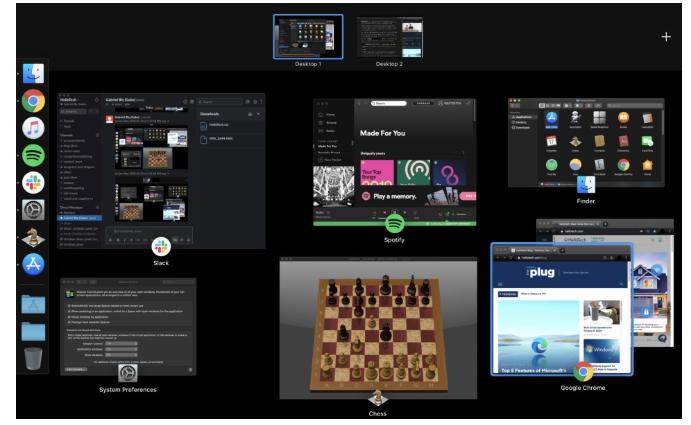Select the Chess board window preview
Viewport: 691px width, 425px height.
tap(378, 328)
